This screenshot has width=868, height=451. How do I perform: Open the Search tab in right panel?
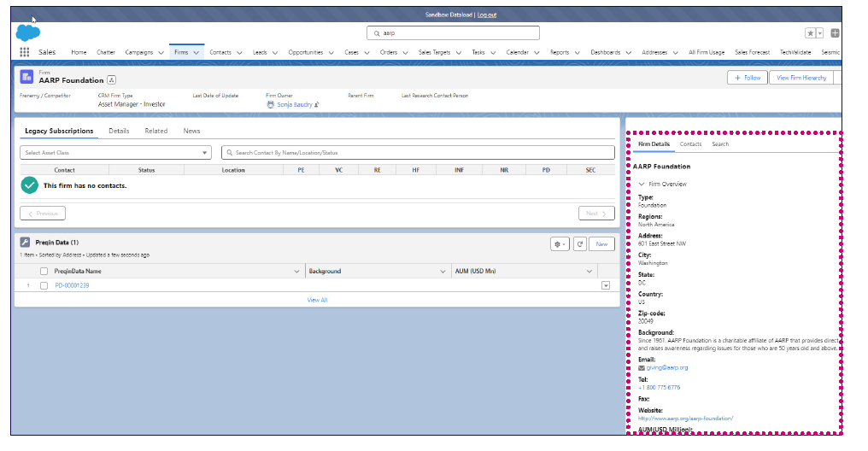coord(720,143)
